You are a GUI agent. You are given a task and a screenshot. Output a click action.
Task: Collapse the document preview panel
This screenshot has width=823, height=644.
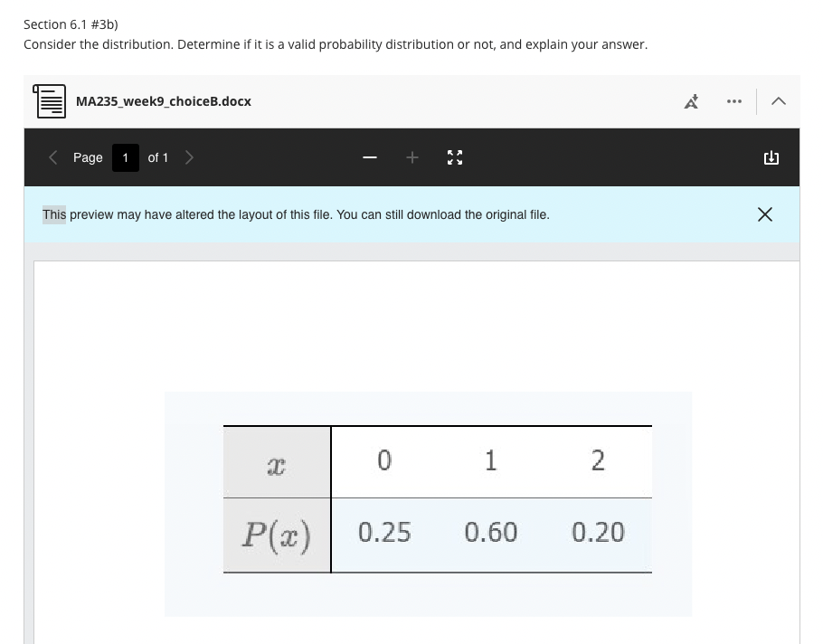pos(779,101)
